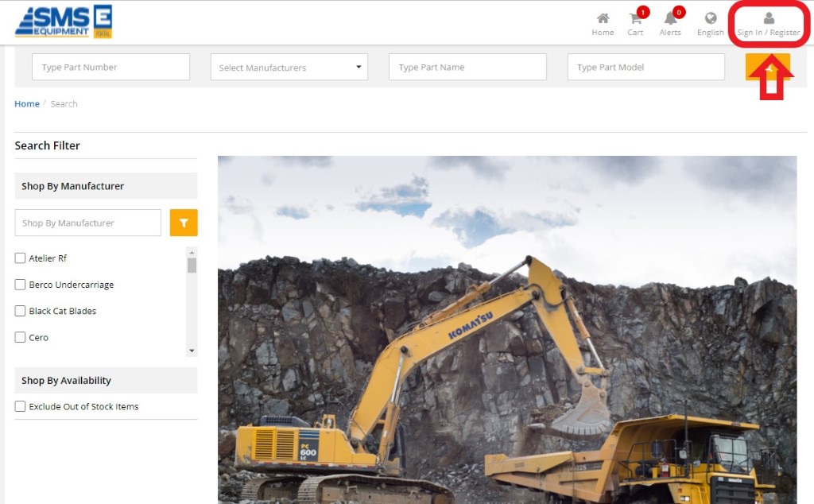Click the Home label under the house icon
This screenshot has width=814, height=504.
coord(603,32)
